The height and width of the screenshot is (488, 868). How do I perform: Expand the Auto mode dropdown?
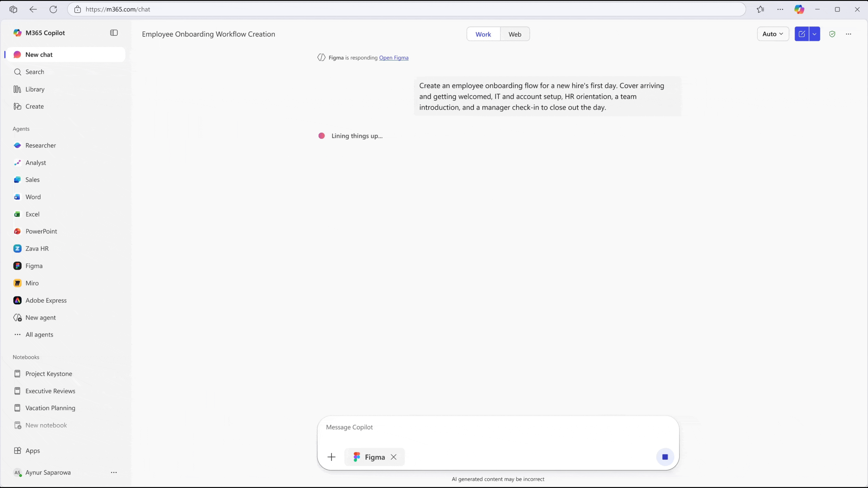point(773,34)
